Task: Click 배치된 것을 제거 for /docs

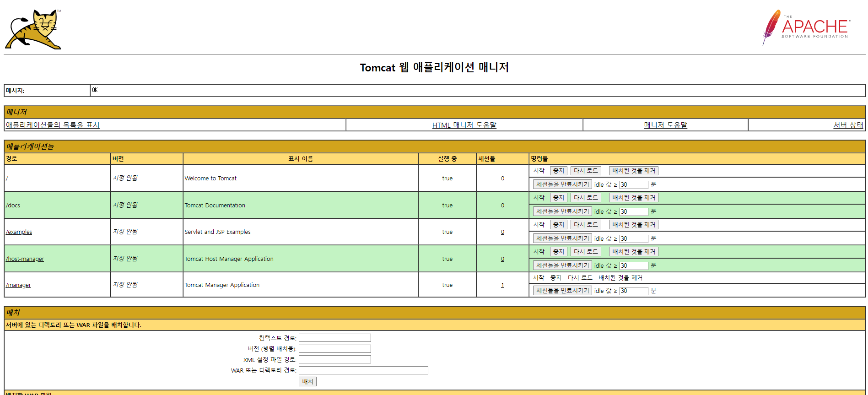Action: click(634, 198)
